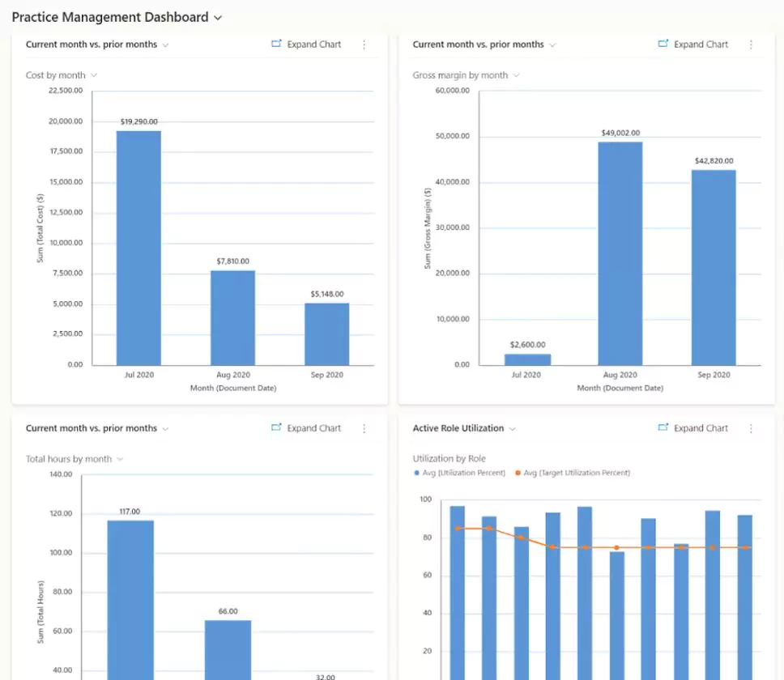Open more options menu on Gross margin card
This screenshot has width=784, height=680.
point(751,45)
